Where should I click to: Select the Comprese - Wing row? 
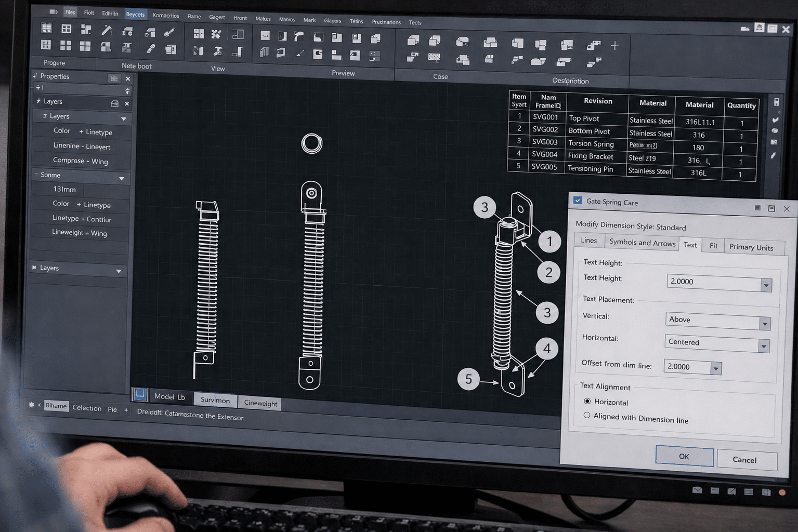click(81, 161)
